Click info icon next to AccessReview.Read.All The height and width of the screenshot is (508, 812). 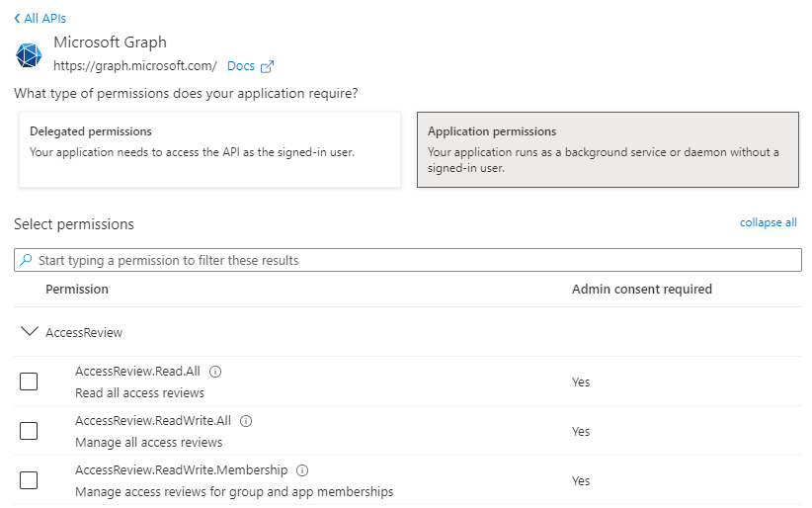click(x=215, y=372)
